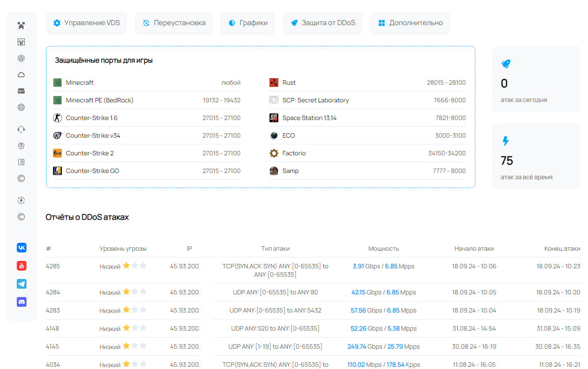Click the UDP ANY:520 attack type cell
Viewport: 588px width, 369px height.
pyautogui.click(x=275, y=328)
